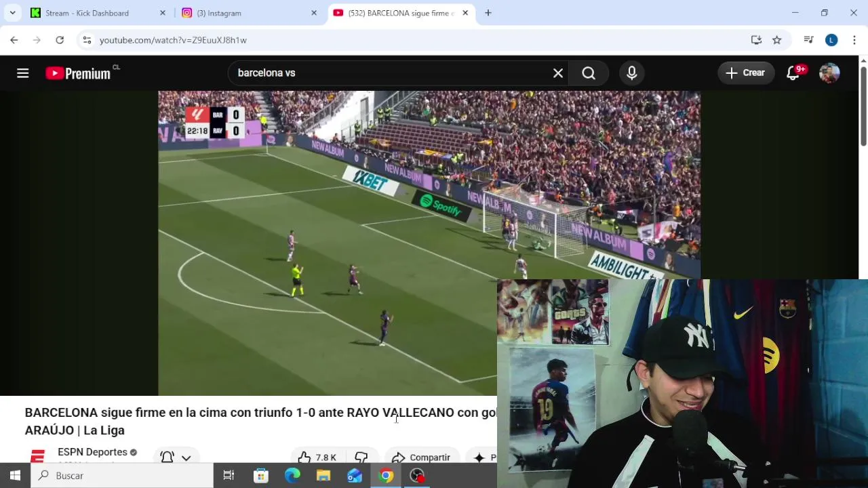Screen dimensions: 868x488
Task: Open YouTube notifications bell
Action: pyautogui.click(x=793, y=73)
